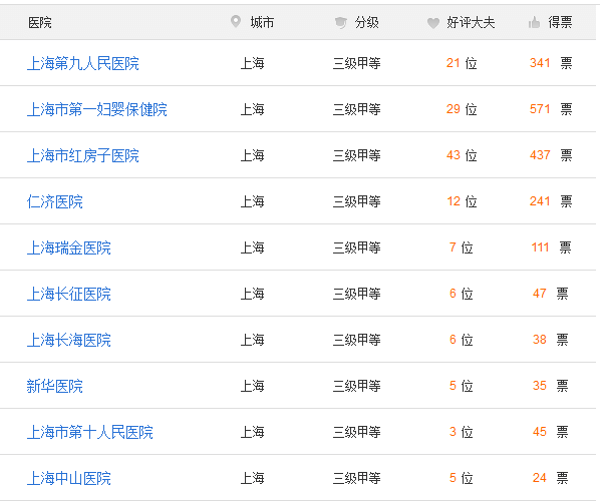Image resolution: width=600 pixels, height=503 pixels.
Task: Click the 好评大夫 column header text
Action: click(x=471, y=23)
